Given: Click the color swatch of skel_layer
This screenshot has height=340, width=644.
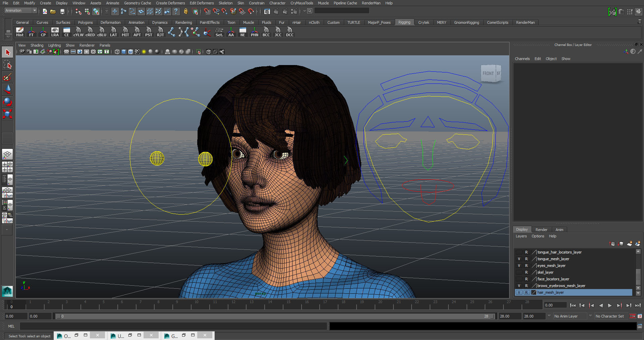Looking at the screenshot, I should [x=534, y=272].
